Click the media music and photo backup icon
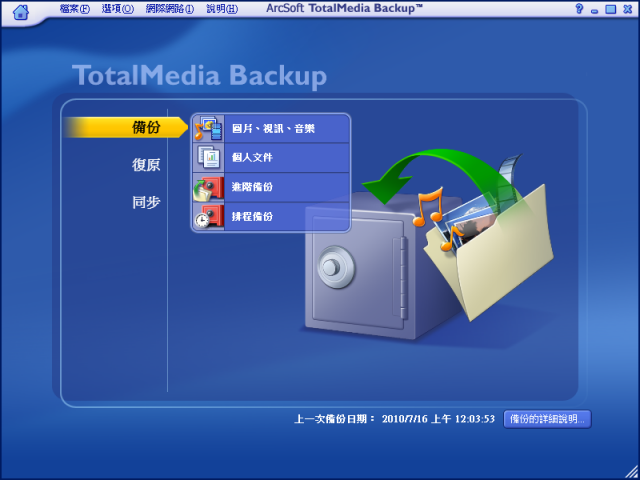The width and height of the screenshot is (640, 480). (208, 128)
